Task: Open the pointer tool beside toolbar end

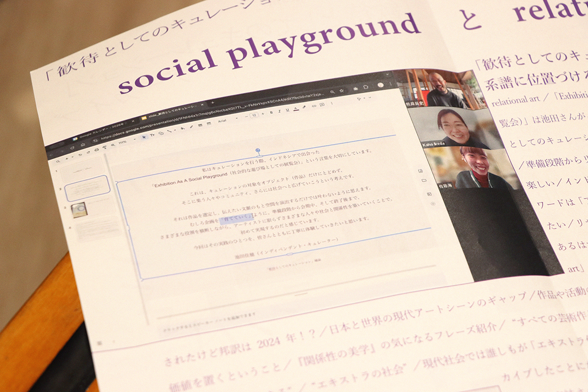Action: 359,98
